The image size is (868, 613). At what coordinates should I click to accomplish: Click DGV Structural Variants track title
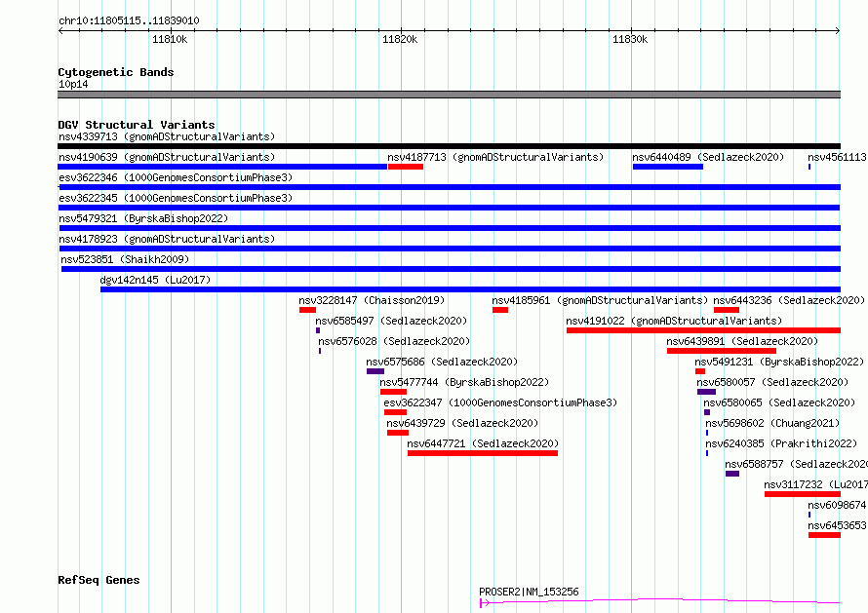pos(137,125)
